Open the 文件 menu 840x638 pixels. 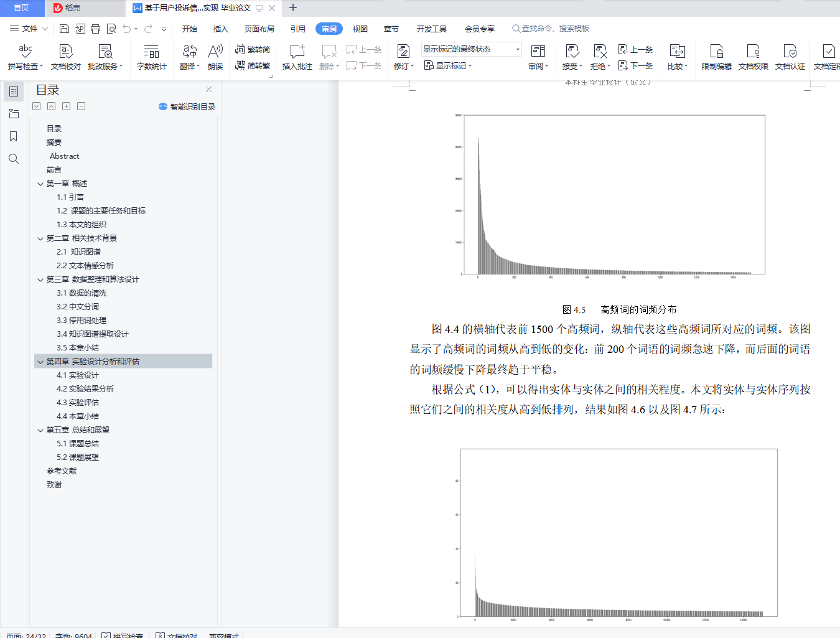tap(29, 29)
